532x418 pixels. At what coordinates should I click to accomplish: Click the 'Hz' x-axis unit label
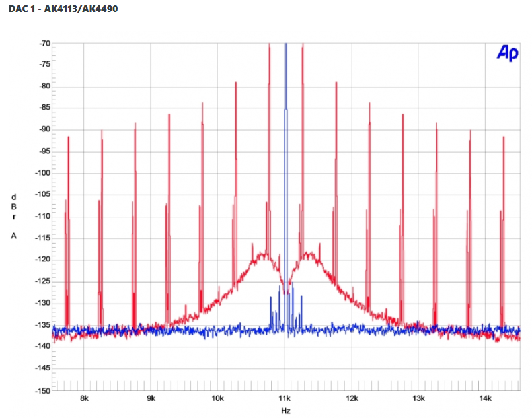285,411
